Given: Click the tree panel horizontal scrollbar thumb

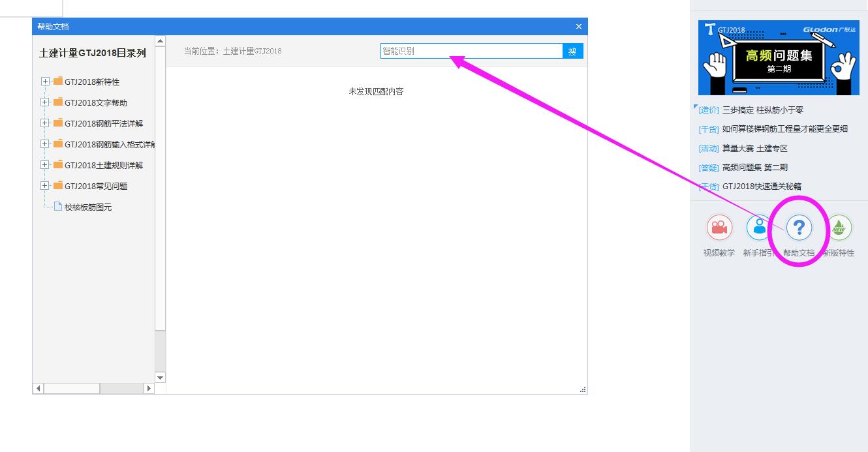Looking at the screenshot, I should pos(72,388).
